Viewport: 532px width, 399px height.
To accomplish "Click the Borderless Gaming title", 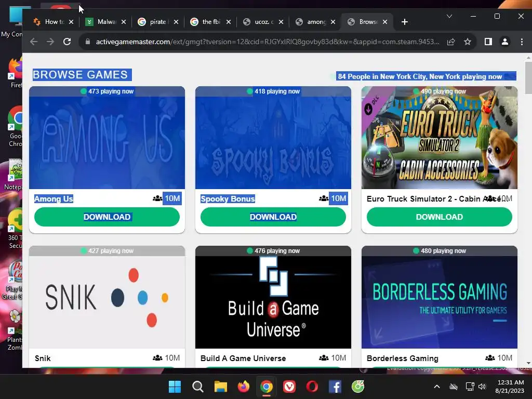I will (x=403, y=358).
